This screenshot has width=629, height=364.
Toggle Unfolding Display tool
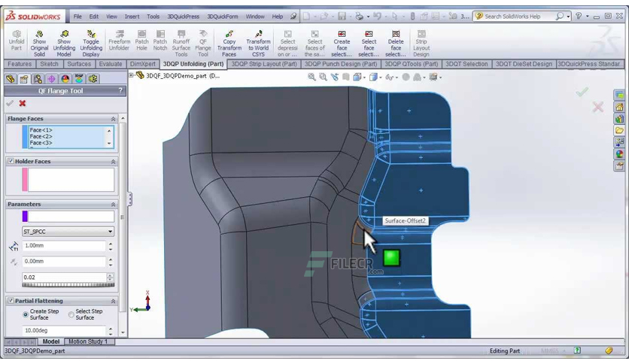(x=91, y=44)
